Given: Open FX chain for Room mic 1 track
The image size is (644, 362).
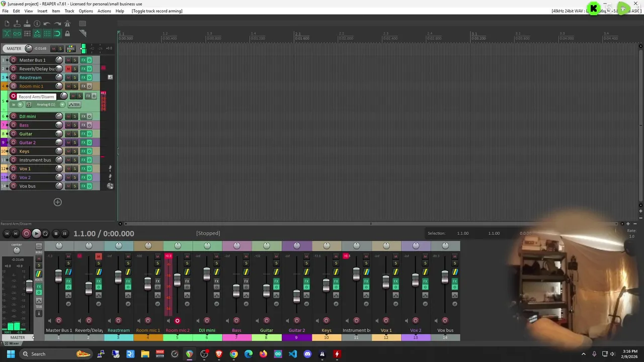Looking at the screenshot, I should coord(84,86).
